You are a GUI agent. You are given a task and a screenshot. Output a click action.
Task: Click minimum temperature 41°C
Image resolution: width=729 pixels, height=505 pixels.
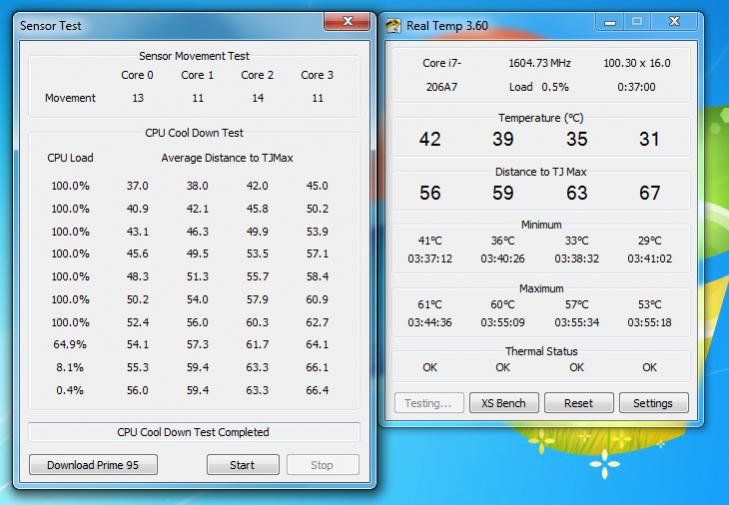click(430, 241)
